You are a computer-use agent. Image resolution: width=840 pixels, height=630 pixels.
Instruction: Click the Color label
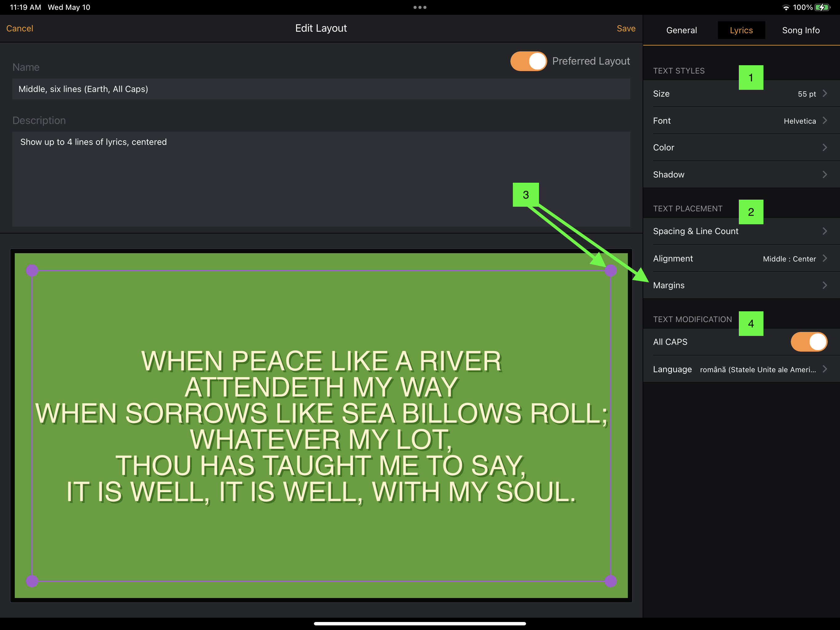[664, 147]
